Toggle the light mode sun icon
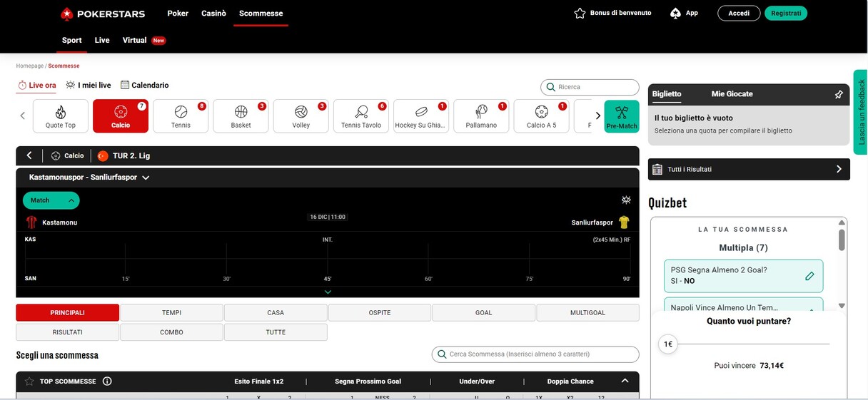 coord(626,200)
